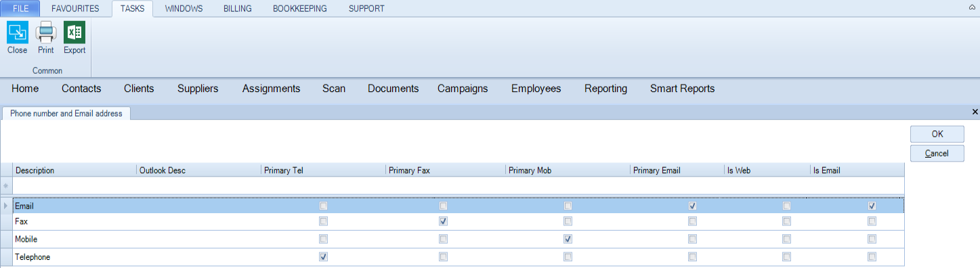This screenshot has height=268, width=980.
Task: Open Contacts navigation item
Action: coord(81,89)
